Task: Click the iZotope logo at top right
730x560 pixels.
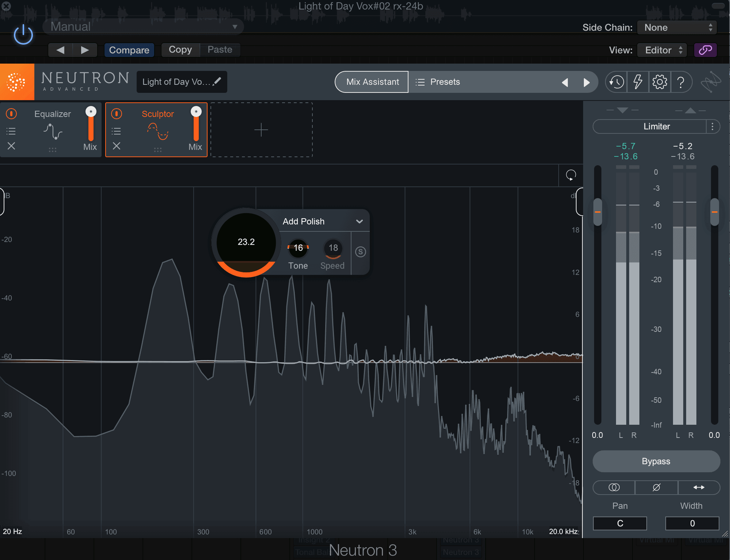Action: 711,82
